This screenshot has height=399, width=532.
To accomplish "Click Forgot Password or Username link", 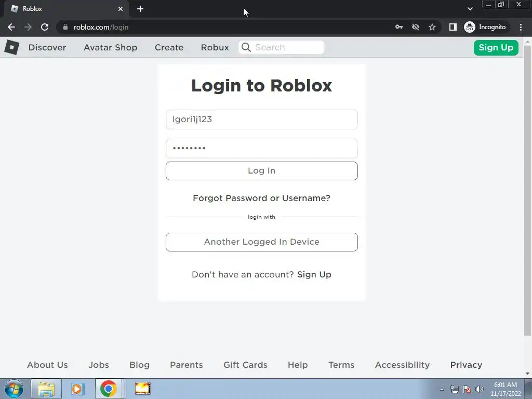I will coord(262,198).
